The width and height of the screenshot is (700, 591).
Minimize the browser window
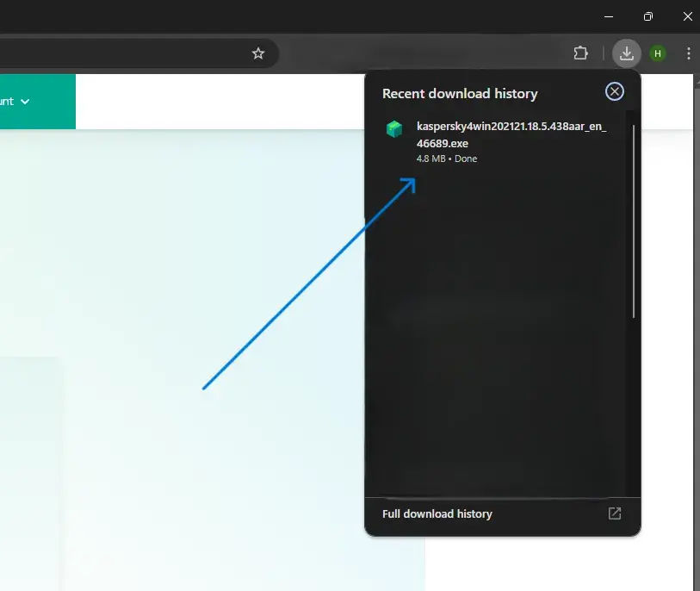tap(608, 16)
